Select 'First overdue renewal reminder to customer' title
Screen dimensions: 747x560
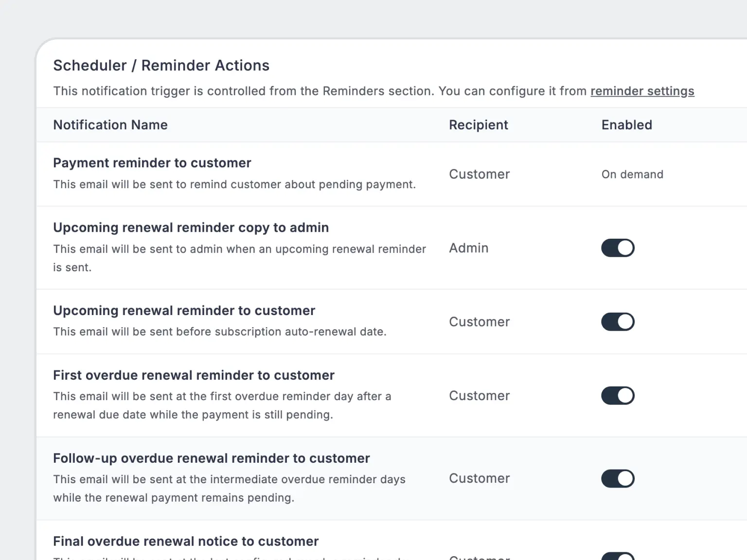point(194,375)
